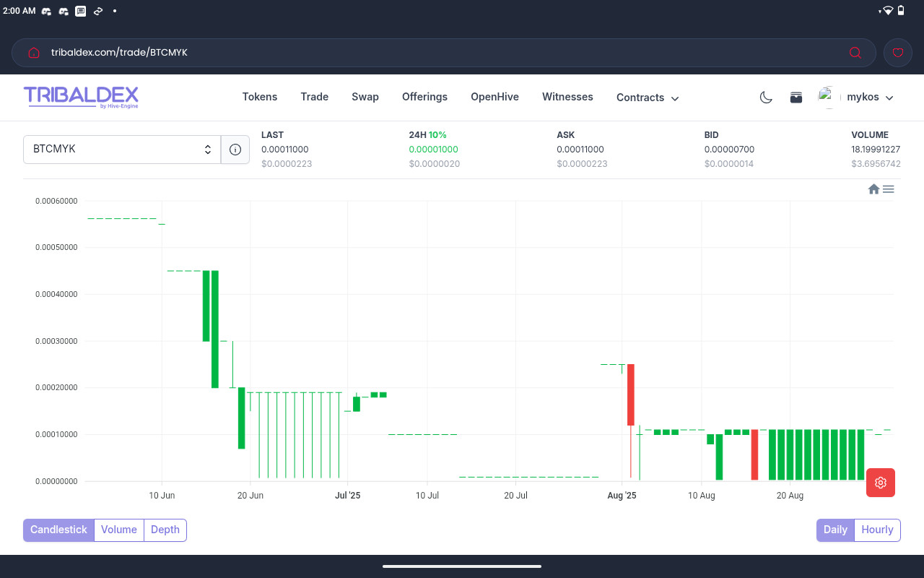The height and width of the screenshot is (578, 924).
Task: Click the browser URL address field
Action: [x=433, y=53]
